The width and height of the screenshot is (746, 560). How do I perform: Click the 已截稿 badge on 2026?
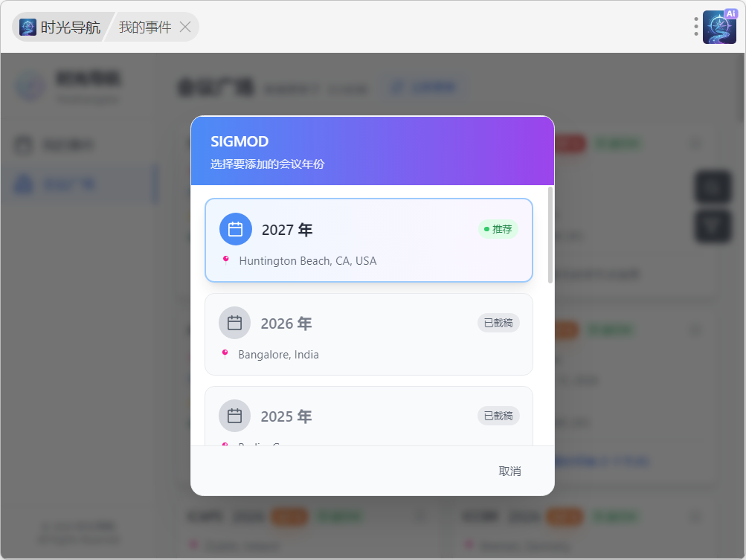pyautogui.click(x=498, y=323)
